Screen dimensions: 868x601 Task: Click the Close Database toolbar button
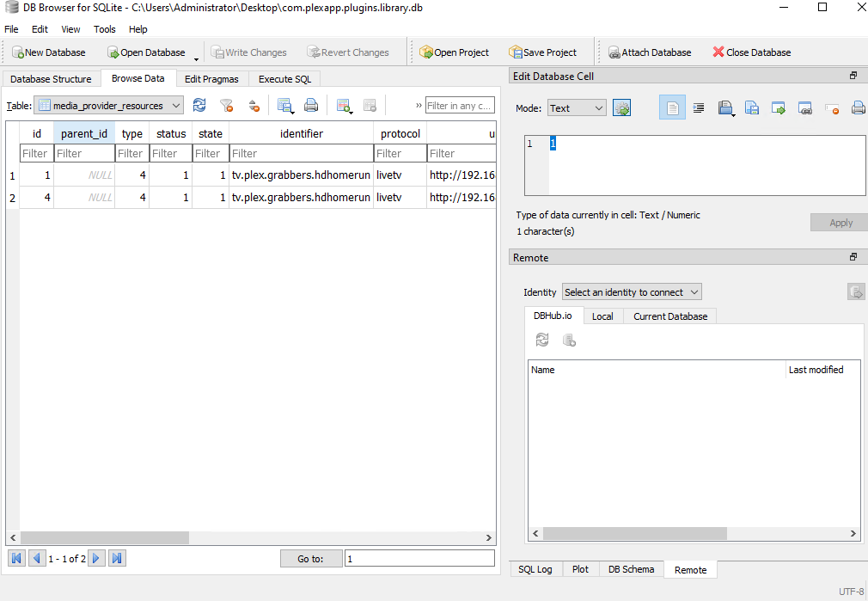pyautogui.click(x=752, y=52)
